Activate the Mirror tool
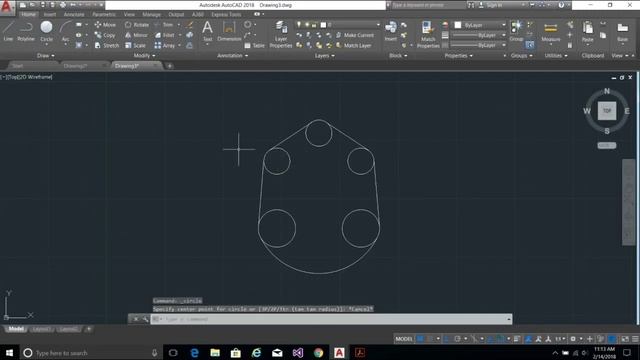Screen dimensions: 640x360 point(136,35)
